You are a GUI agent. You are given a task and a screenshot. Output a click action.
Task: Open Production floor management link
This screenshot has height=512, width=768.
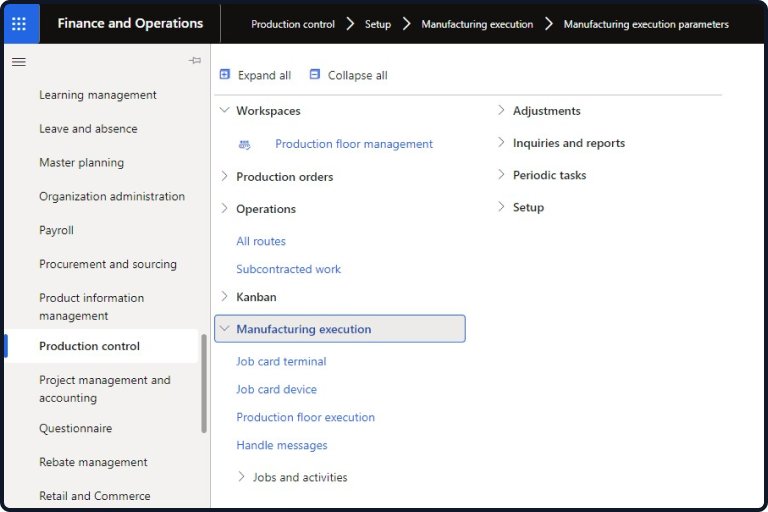pyautogui.click(x=354, y=144)
